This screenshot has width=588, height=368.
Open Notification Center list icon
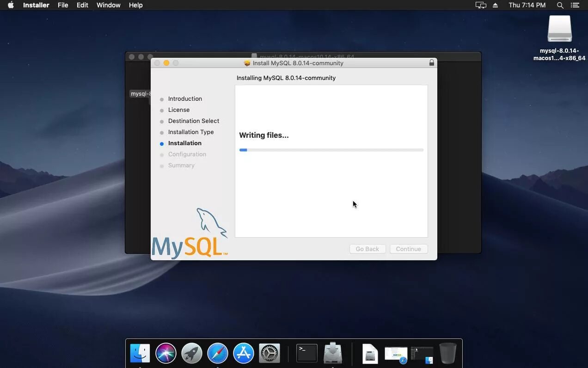click(x=575, y=5)
